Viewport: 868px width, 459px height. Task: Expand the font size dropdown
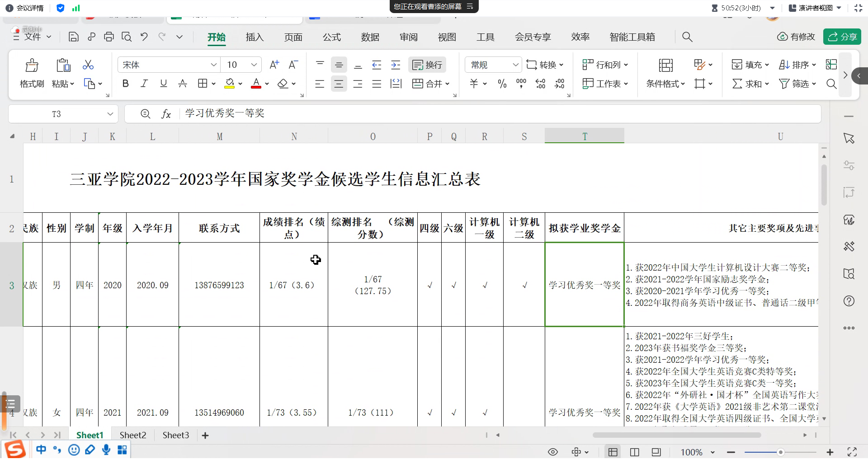pyautogui.click(x=254, y=65)
